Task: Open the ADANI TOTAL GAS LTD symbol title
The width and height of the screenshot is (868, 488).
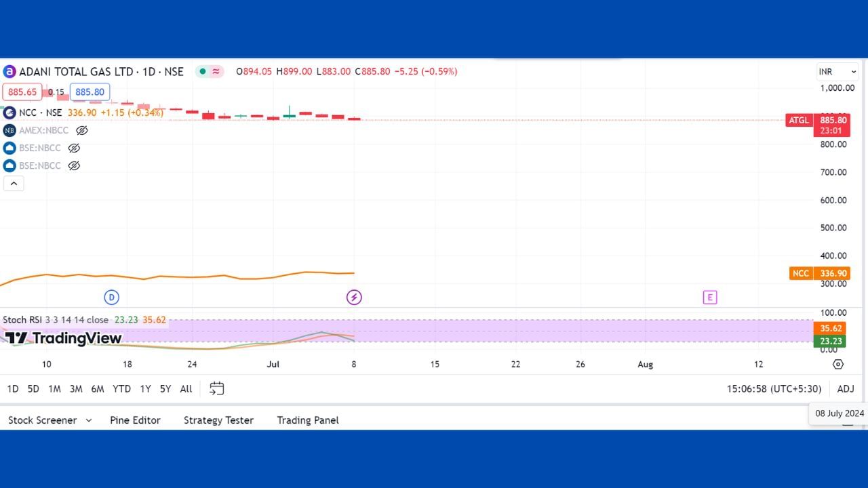Action: (101, 71)
